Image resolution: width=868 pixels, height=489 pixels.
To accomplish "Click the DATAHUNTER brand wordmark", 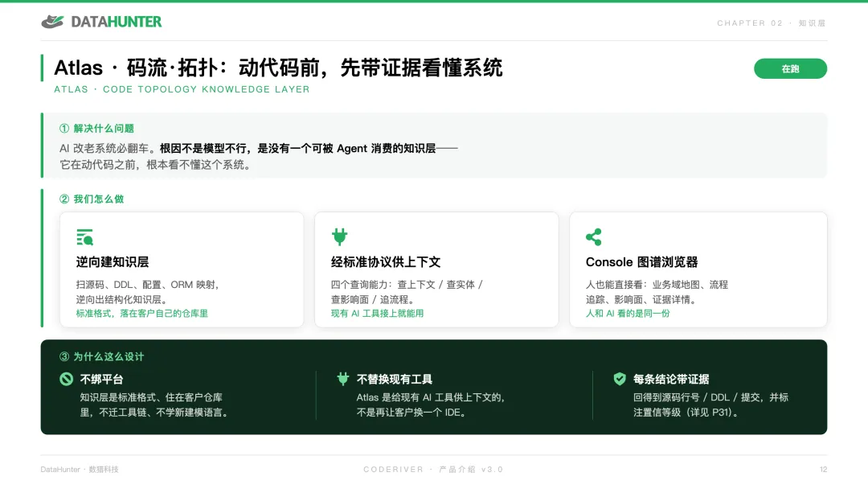I will pos(117,22).
